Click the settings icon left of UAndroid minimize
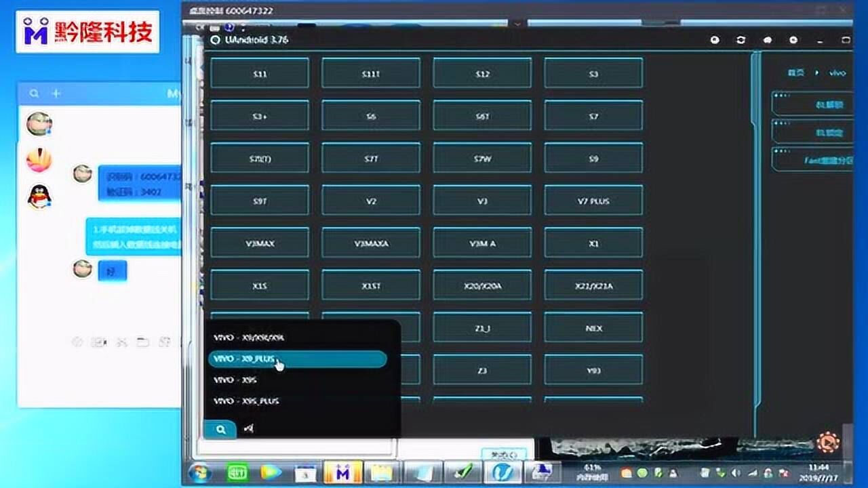868x488 pixels. click(793, 40)
